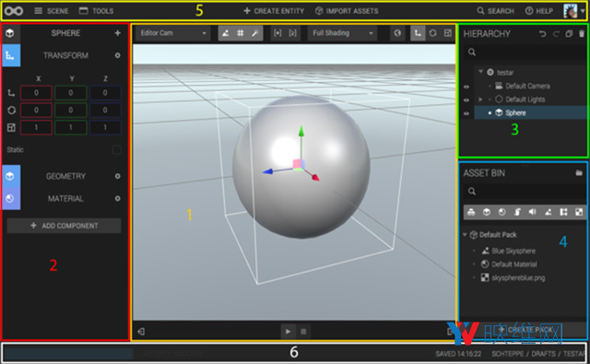Screen dimensions: 590x364
Task: Expand the Default Lights tree node
Action: (480, 100)
